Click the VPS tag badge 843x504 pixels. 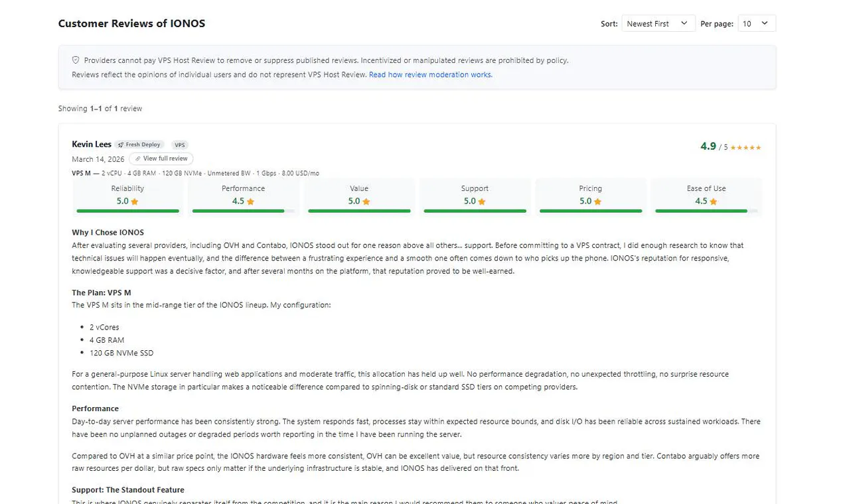180,145
